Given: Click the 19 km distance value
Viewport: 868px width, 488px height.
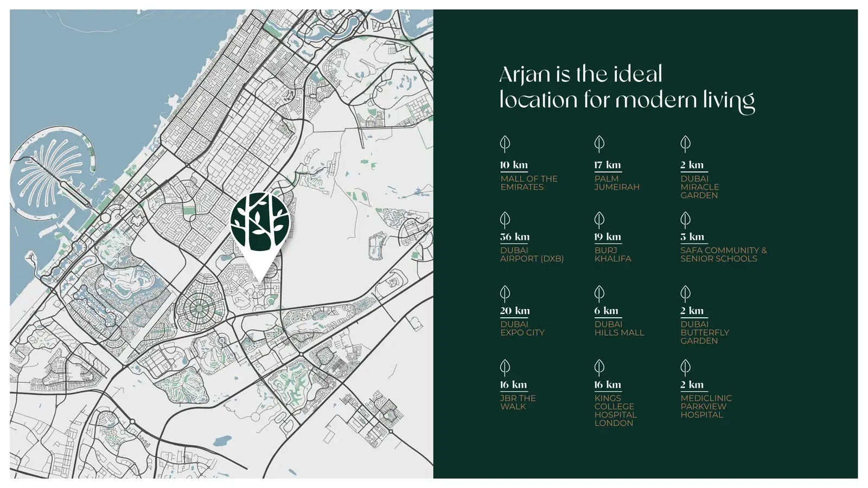Looking at the screenshot, I should pyautogui.click(x=608, y=237).
